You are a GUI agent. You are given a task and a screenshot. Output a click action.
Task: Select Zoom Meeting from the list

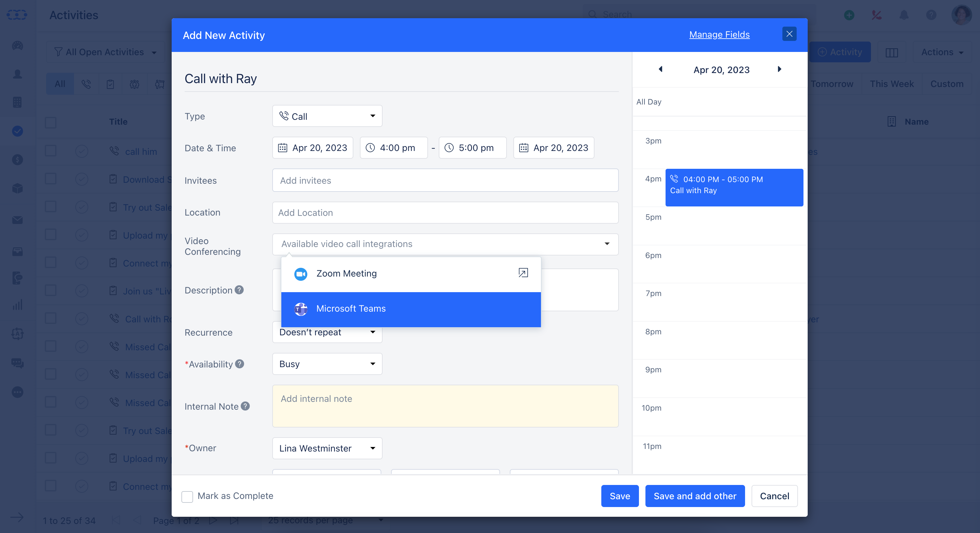click(411, 274)
